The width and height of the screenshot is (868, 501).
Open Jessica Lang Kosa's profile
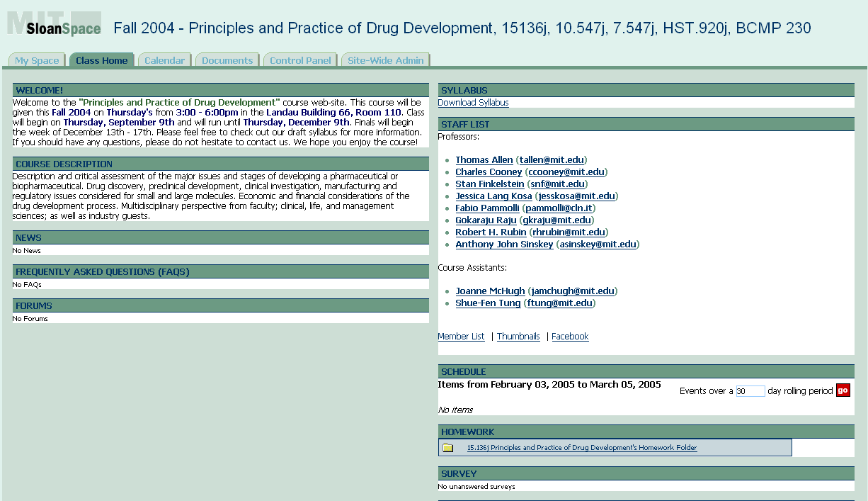pyautogui.click(x=493, y=196)
